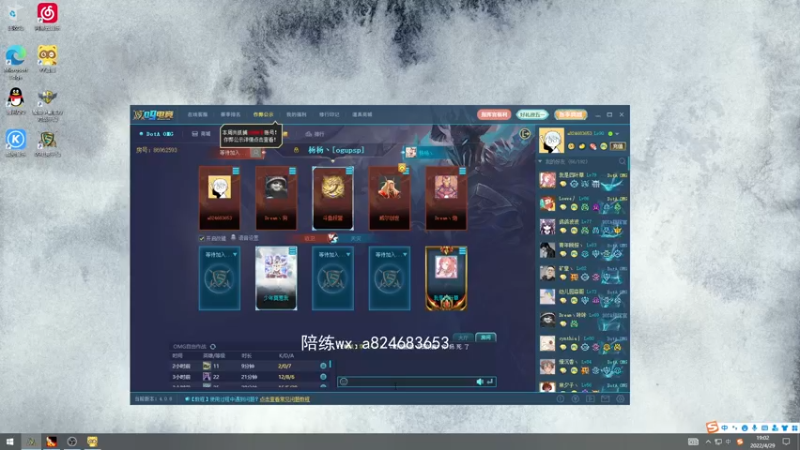Click the 09 esports platform logo
The image size is (800, 450).
pos(153,115)
